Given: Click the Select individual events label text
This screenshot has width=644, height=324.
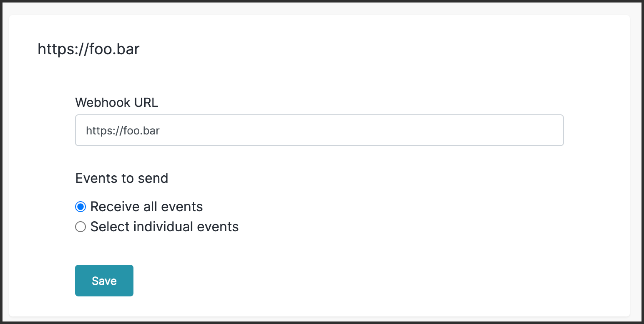Looking at the screenshot, I should pos(164,227).
